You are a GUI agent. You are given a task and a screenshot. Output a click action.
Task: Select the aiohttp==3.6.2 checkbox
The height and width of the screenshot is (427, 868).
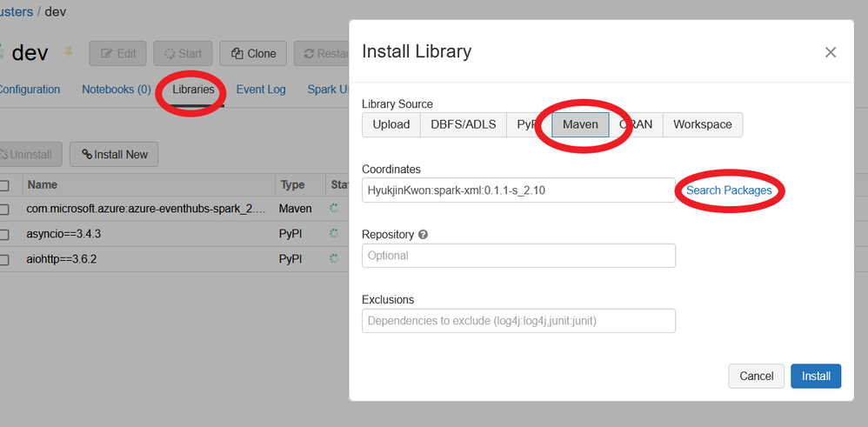click(4, 259)
